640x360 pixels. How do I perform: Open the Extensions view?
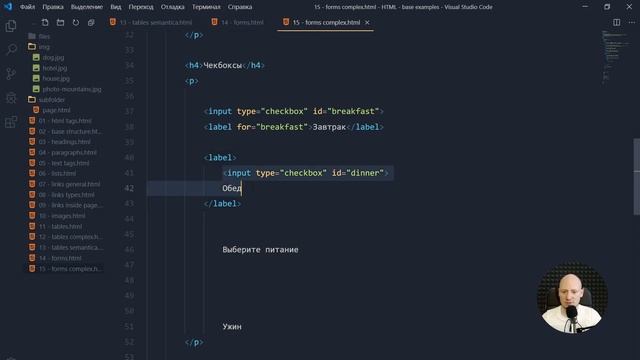point(11,122)
